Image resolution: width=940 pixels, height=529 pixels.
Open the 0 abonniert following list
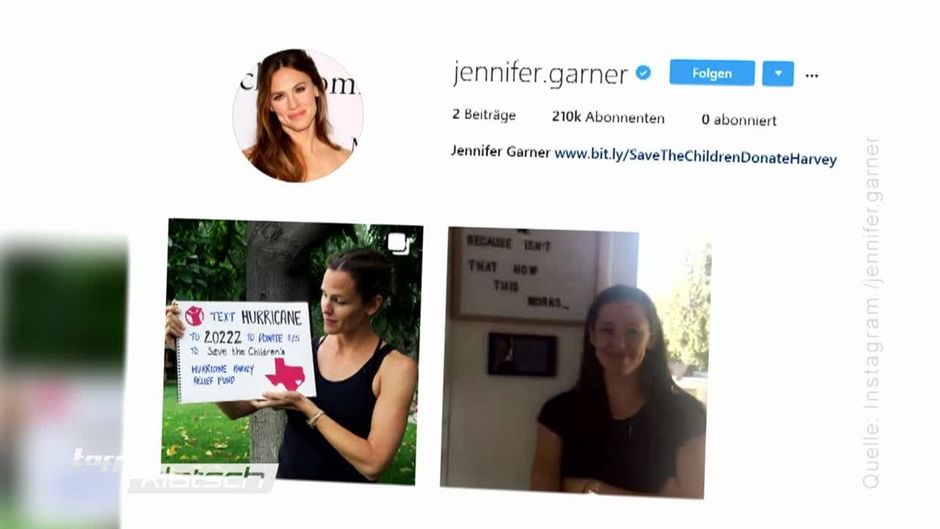739,120
